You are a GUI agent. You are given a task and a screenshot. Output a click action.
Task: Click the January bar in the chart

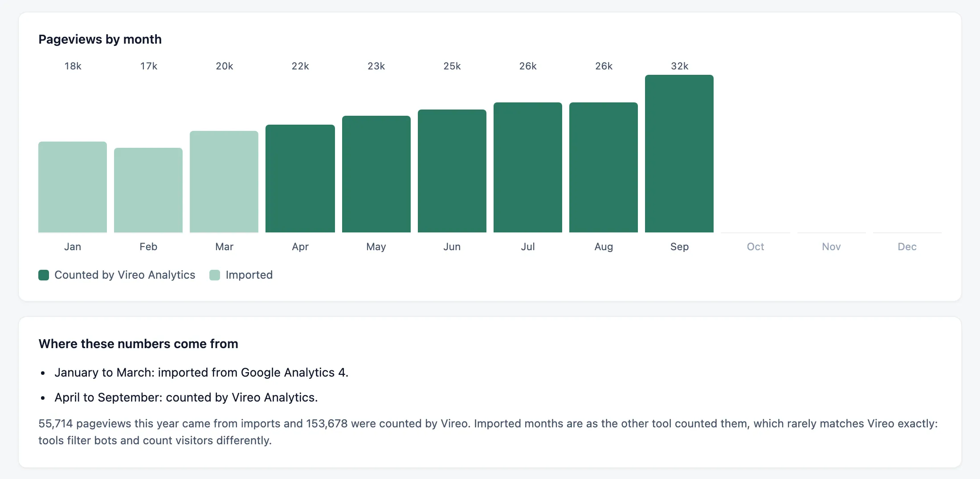73,187
